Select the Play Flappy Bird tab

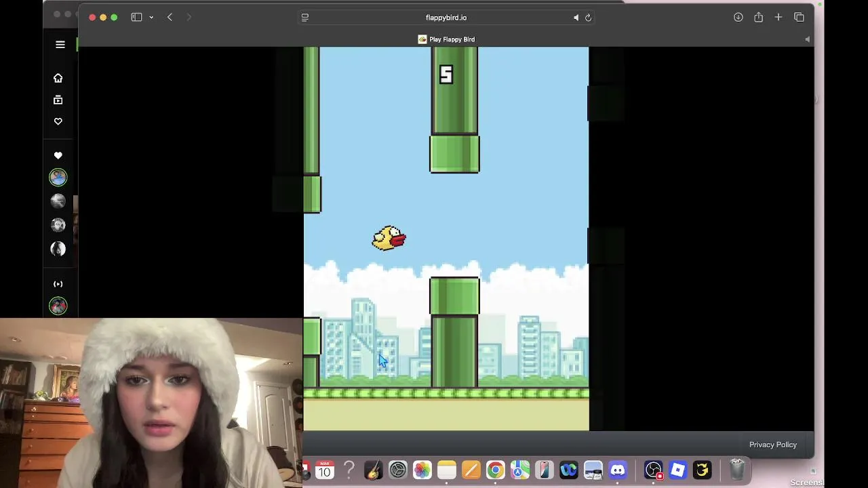446,39
